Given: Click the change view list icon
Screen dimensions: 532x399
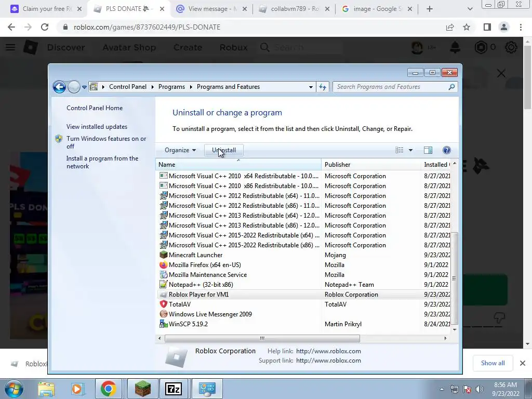Looking at the screenshot, I should (400, 150).
